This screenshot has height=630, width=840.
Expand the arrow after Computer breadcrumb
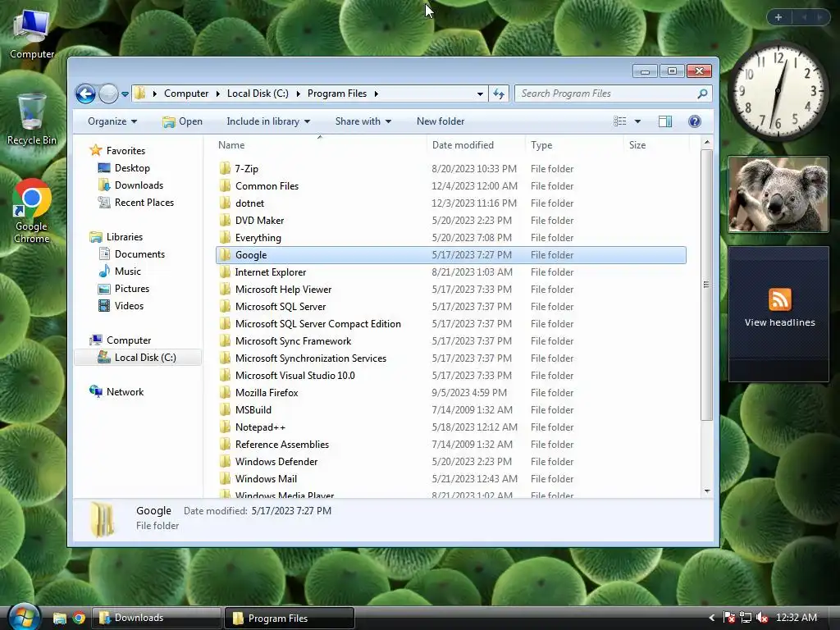tap(218, 94)
